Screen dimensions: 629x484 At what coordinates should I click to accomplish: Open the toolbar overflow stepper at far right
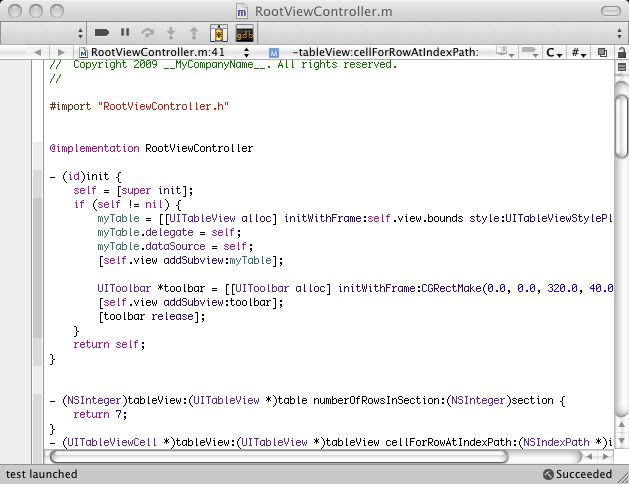click(619, 33)
